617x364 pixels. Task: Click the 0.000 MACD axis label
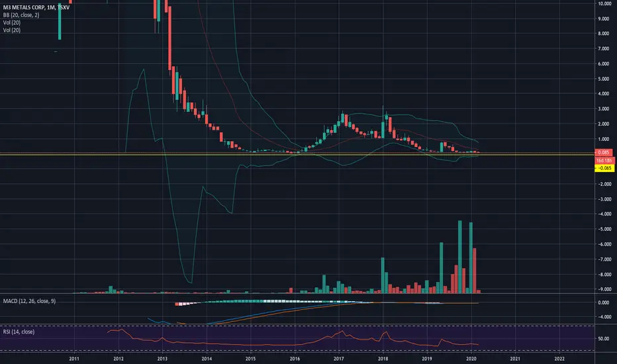604,302
